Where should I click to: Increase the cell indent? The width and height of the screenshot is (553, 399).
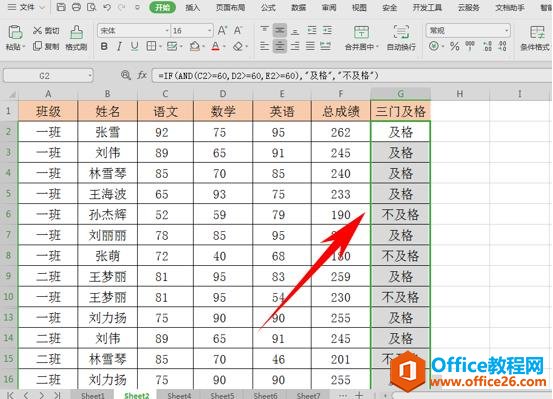[327, 30]
